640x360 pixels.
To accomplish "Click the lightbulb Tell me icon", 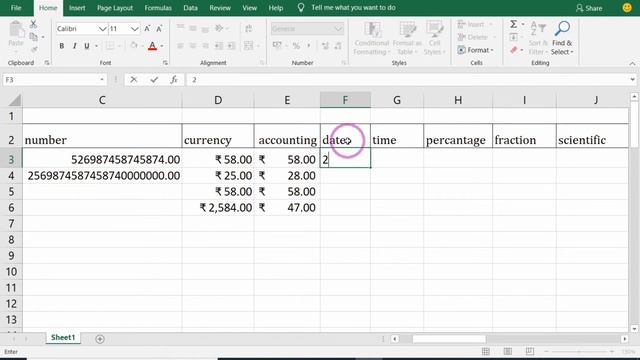I will point(301,8).
